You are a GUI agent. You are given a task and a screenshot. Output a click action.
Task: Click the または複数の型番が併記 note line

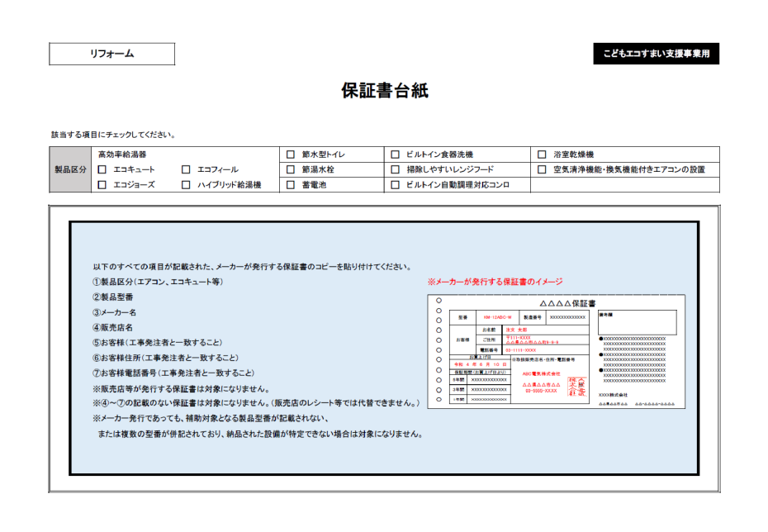coord(261,434)
